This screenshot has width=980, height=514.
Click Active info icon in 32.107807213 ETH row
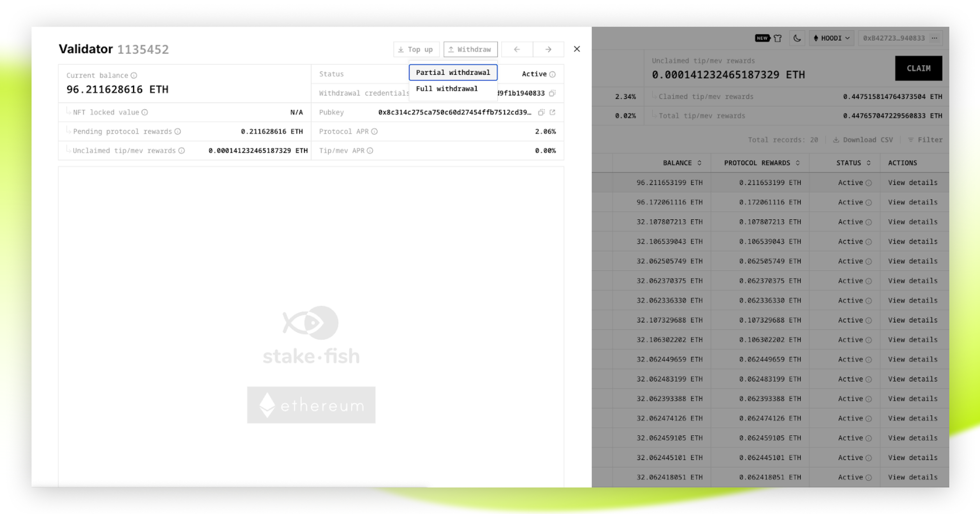pos(869,222)
